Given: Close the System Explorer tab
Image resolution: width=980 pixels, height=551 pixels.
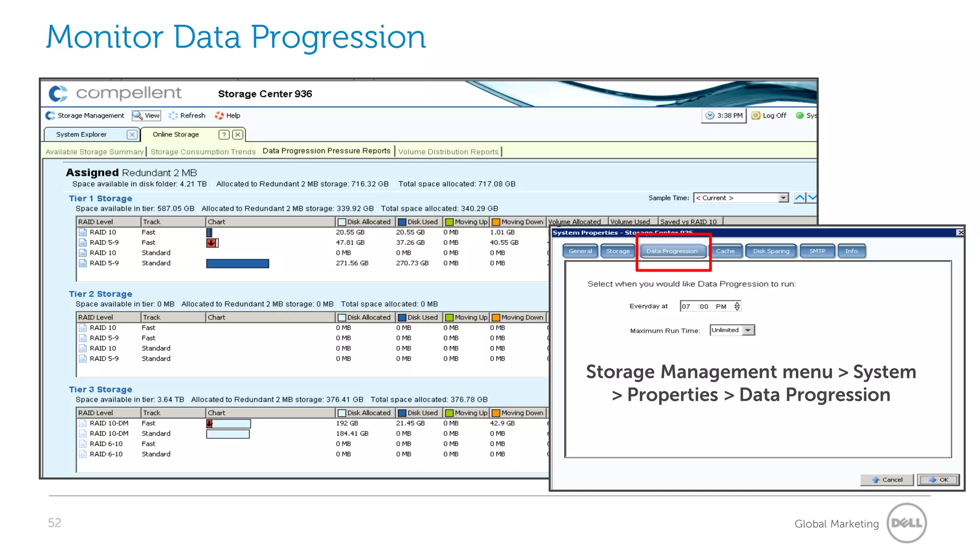Looking at the screenshot, I should click(132, 135).
